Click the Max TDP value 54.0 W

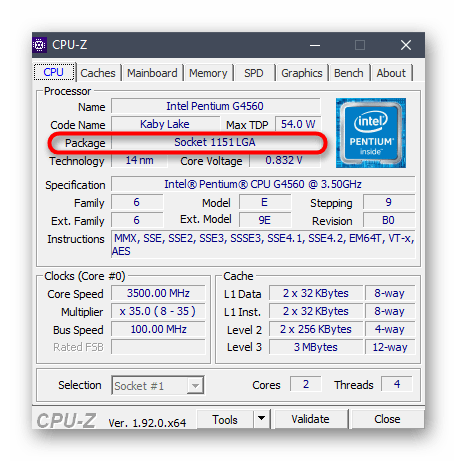(298, 124)
